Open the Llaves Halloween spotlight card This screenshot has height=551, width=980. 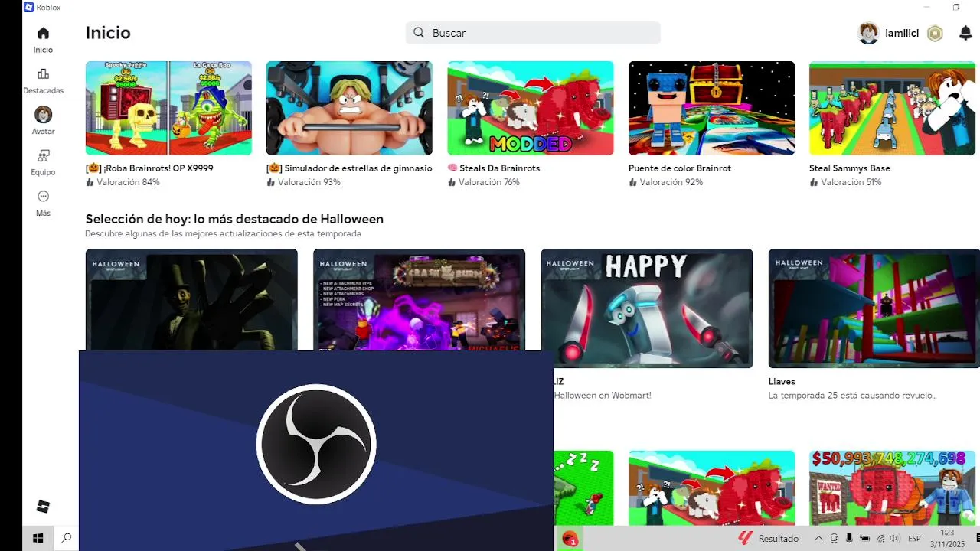(x=874, y=308)
